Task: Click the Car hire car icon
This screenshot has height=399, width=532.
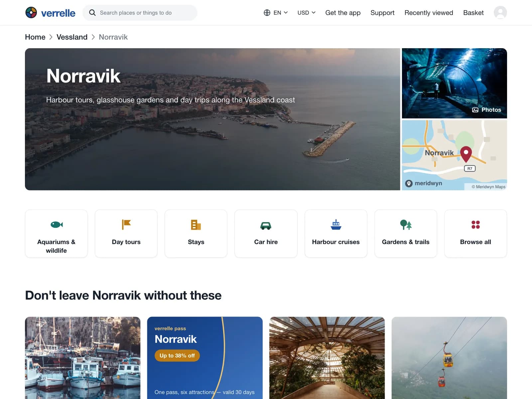Action: (x=266, y=226)
